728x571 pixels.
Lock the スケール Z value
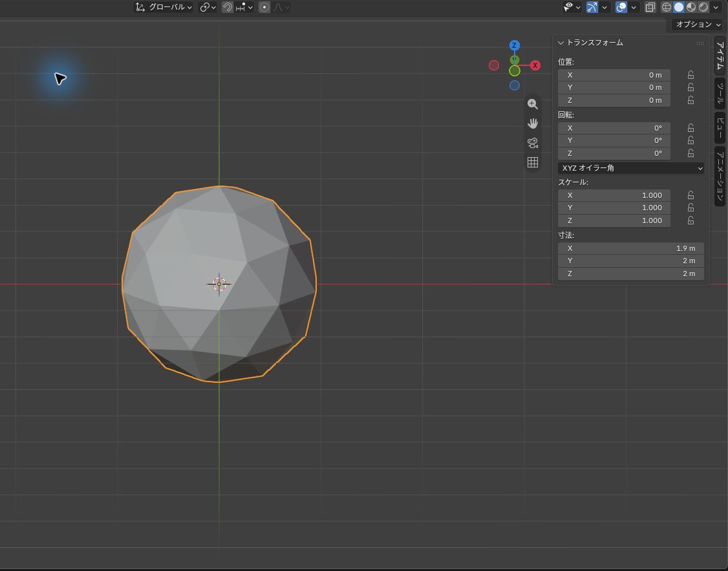(691, 221)
